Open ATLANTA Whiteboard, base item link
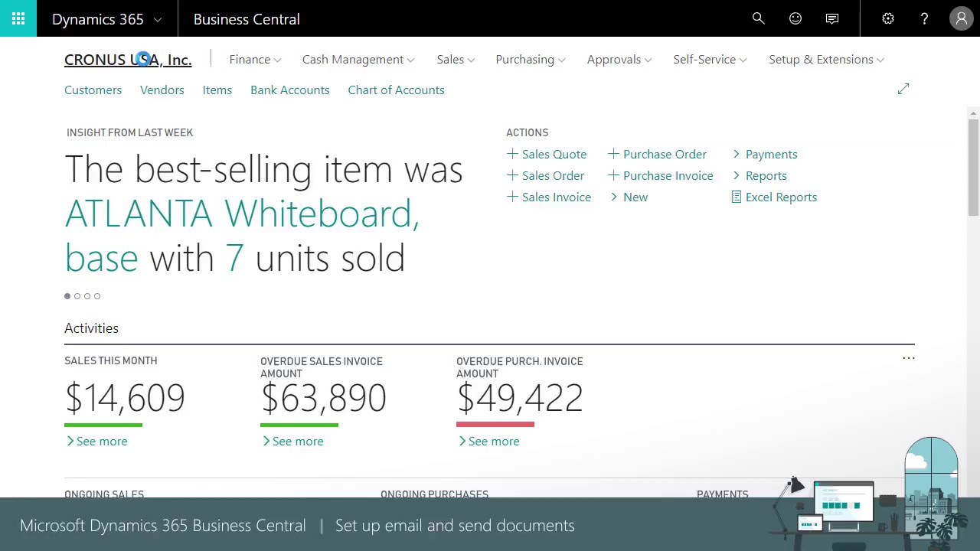The image size is (980, 551). click(x=242, y=236)
